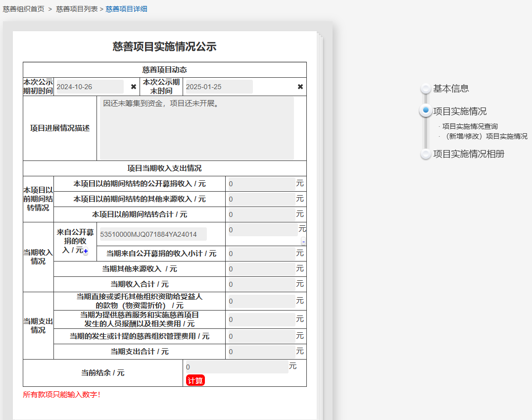This screenshot has height=420, width=532.
Task: Click the 项目进展情况描述 text area
Action: pyautogui.click(x=196, y=128)
